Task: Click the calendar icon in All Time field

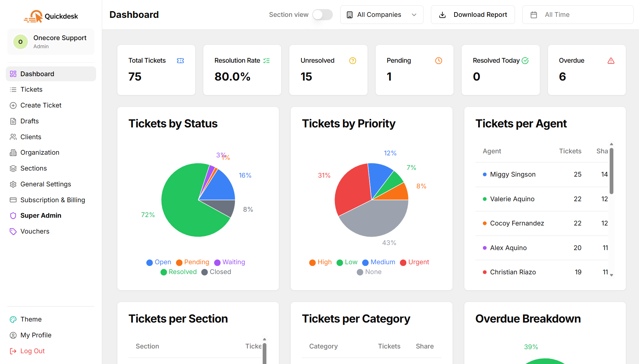Action: coord(534,15)
